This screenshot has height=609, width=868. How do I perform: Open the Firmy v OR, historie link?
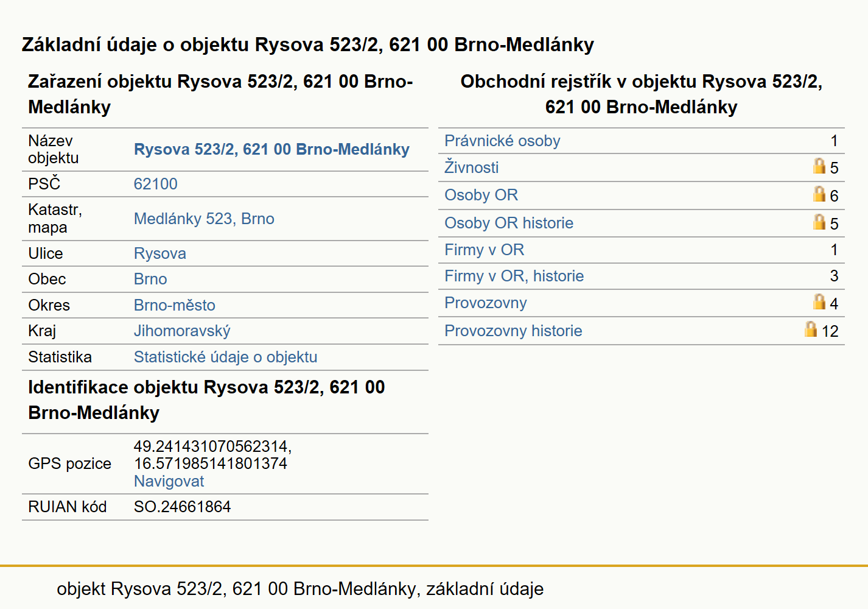pos(514,276)
